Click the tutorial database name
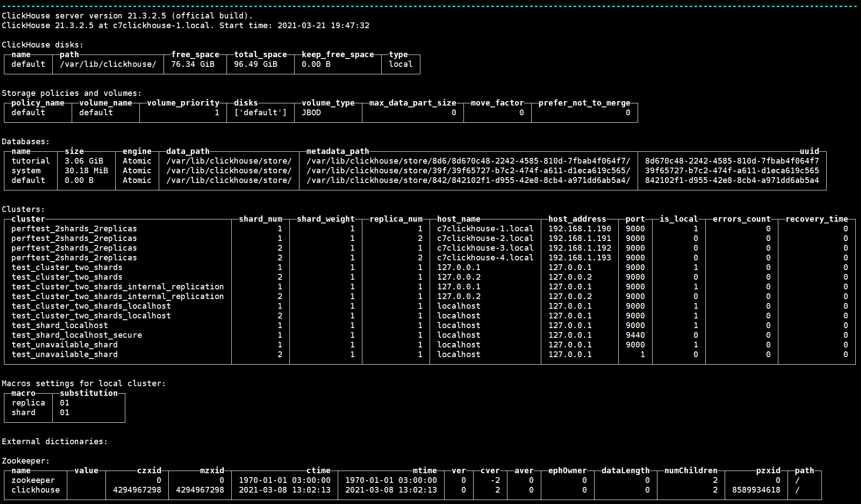This screenshot has width=861, height=504. tap(31, 161)
